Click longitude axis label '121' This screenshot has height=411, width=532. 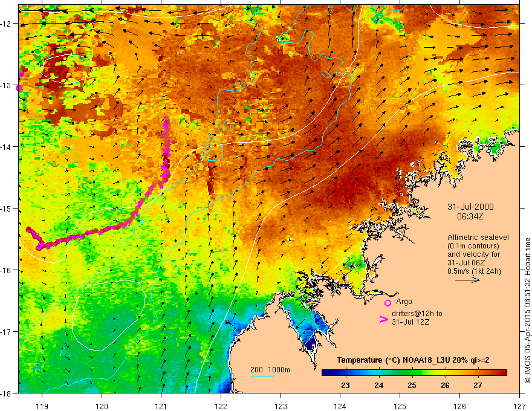click(x=161, y=406)
